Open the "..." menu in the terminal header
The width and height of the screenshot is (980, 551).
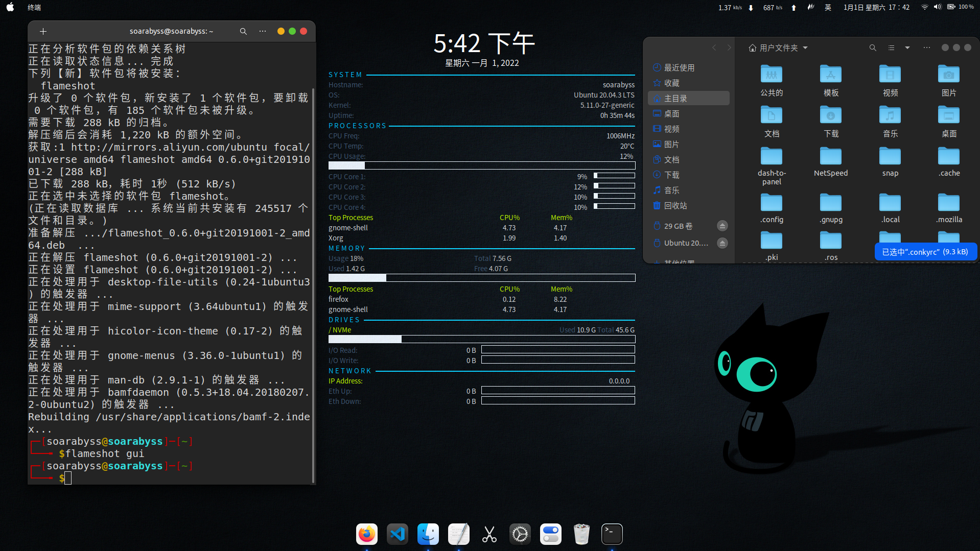[262, 31]
